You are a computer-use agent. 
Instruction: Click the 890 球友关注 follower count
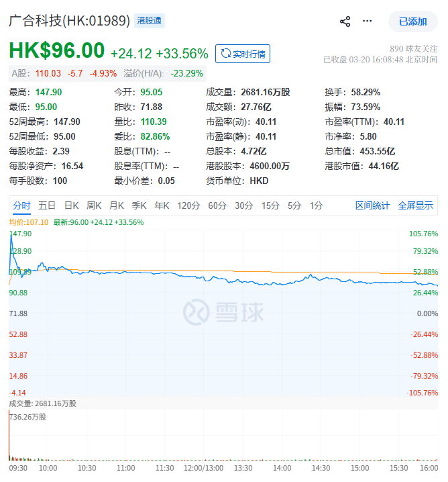414,49
